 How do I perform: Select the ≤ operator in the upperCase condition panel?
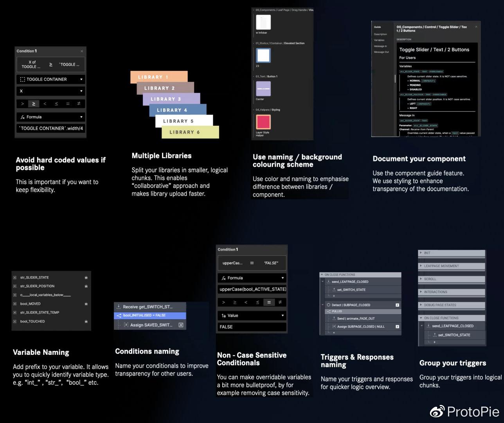point(257,302)
